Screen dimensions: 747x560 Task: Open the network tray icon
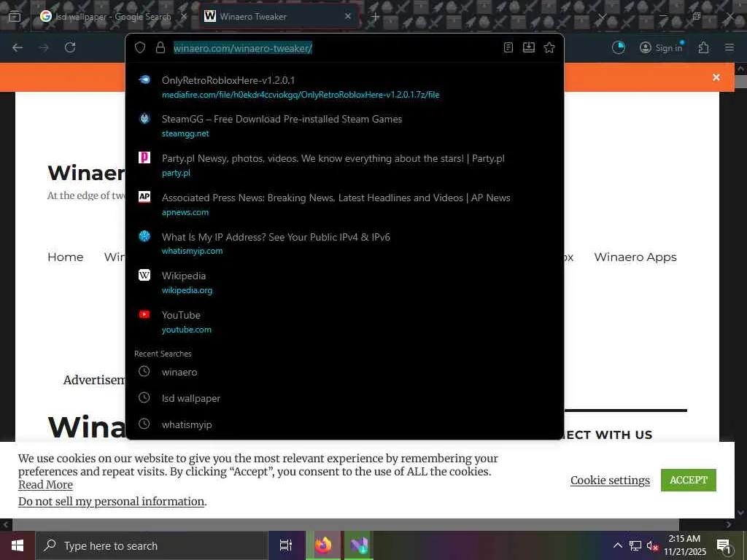coord(635,545)
